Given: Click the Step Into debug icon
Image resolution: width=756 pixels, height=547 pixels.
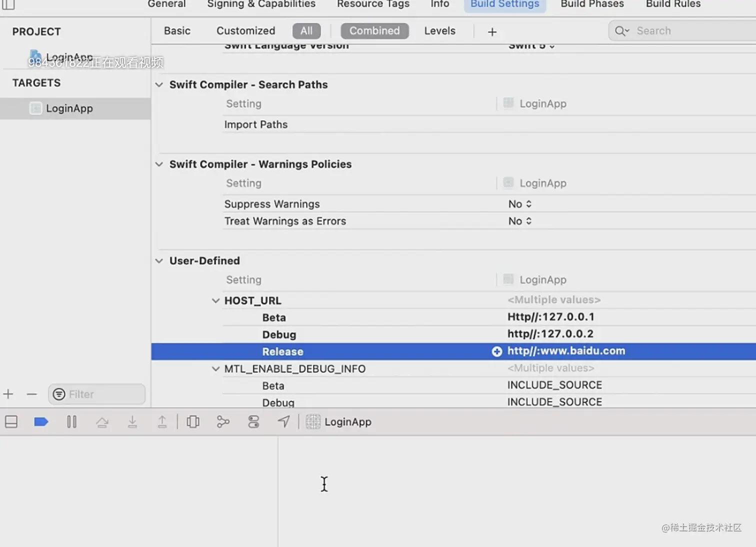Looking at the screenshot, I should point(132,422).
